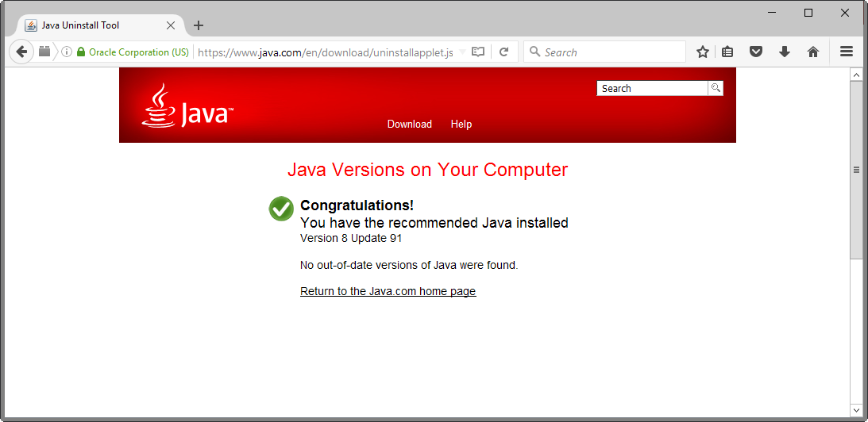Toggle Reader View book icon
This screenshot has height=422, width=868.
[478, 52]
